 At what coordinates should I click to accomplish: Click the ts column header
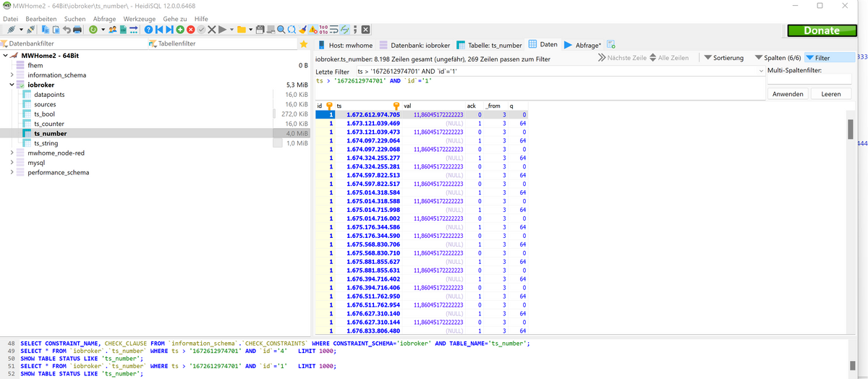367,106
